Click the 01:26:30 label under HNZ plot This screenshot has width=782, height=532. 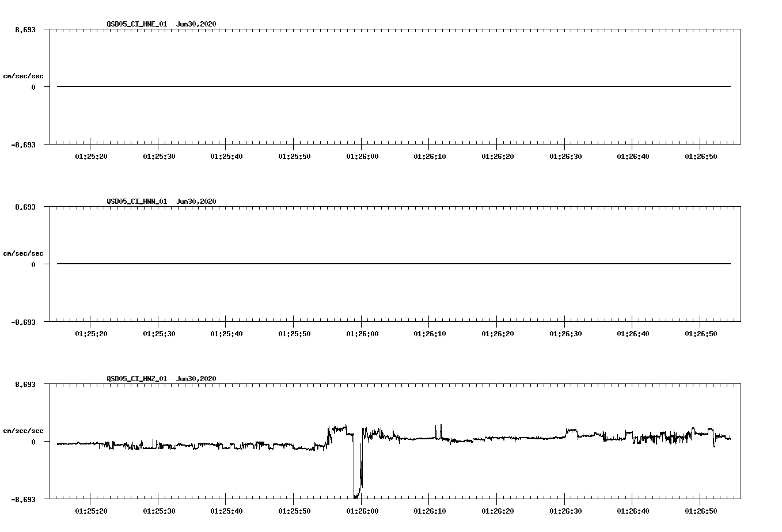(x=564, y=511)
